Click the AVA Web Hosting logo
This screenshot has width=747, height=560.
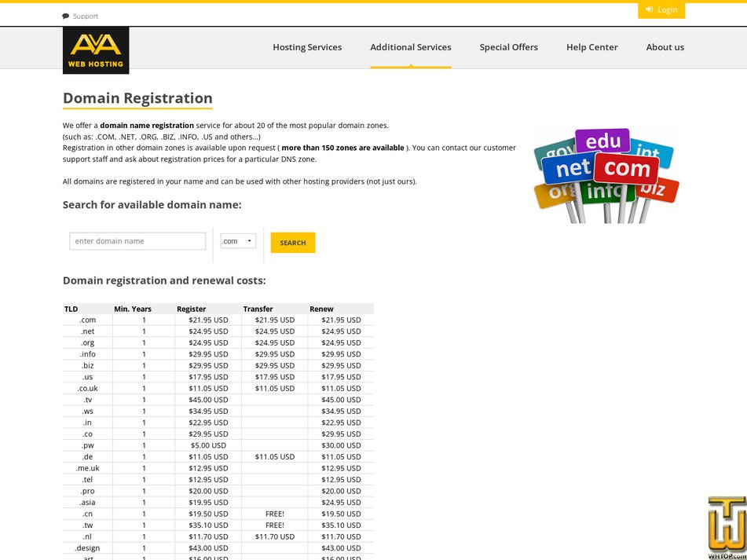(x=94, y=50)
